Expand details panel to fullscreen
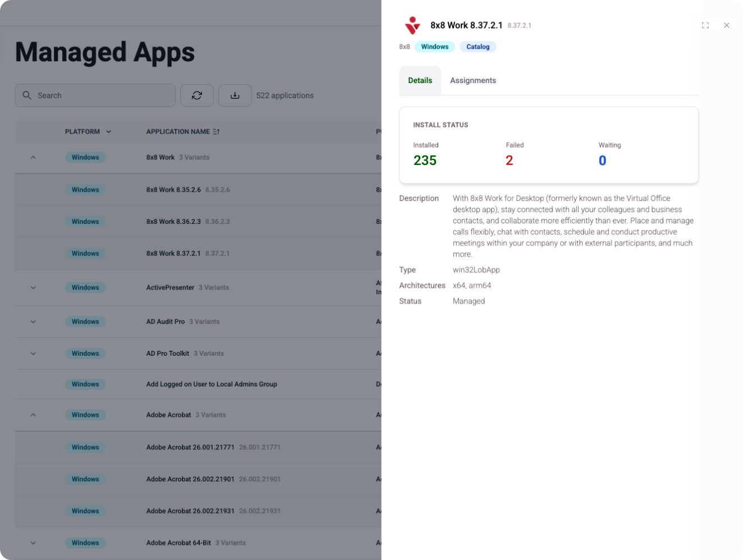743x560 pixels. point(705,25)
